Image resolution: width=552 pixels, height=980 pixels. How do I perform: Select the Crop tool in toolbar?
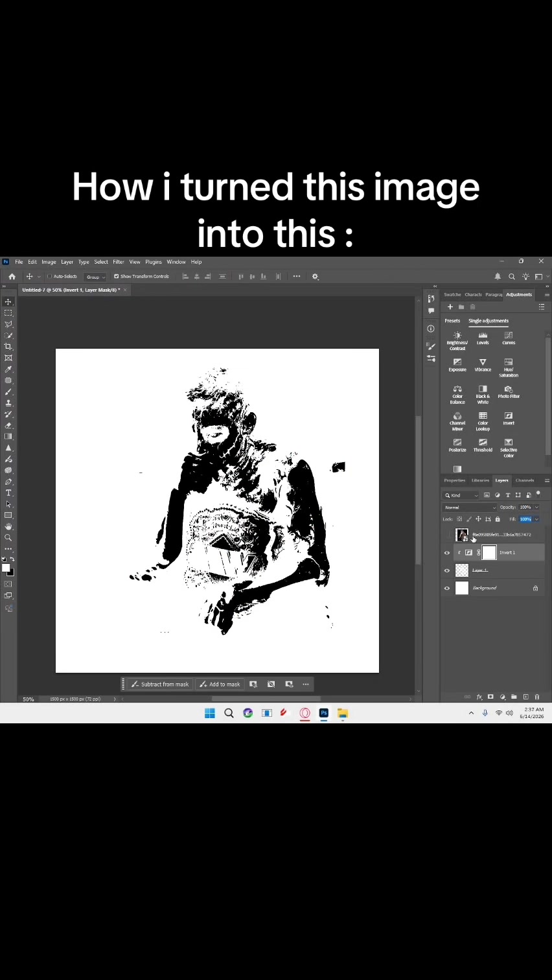[8, 347]
